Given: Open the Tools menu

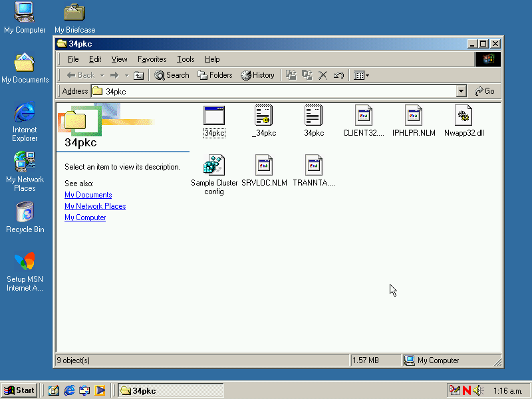Looking at the screenshot, I should click(x=186, y=59).
